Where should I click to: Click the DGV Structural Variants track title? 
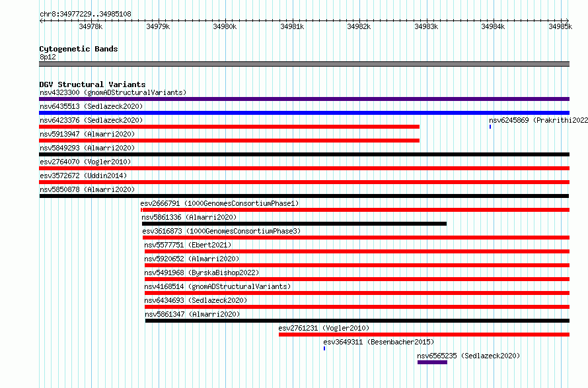coord(92,84)
